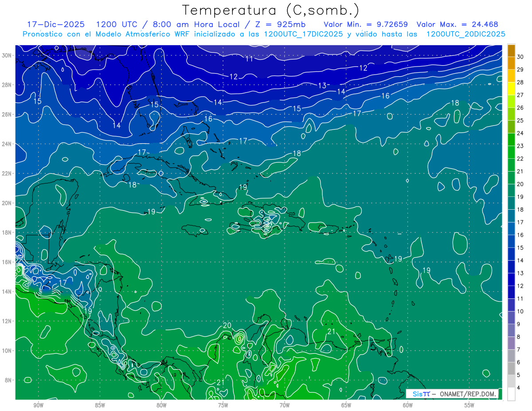Click the '7' label on the color scale

519,350
